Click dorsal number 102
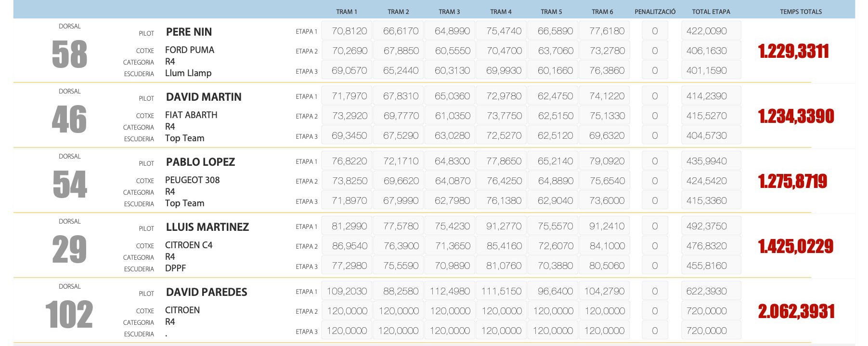Image resolution: width=868 pixels, height=346 pixels. click(x=69, y=315)
